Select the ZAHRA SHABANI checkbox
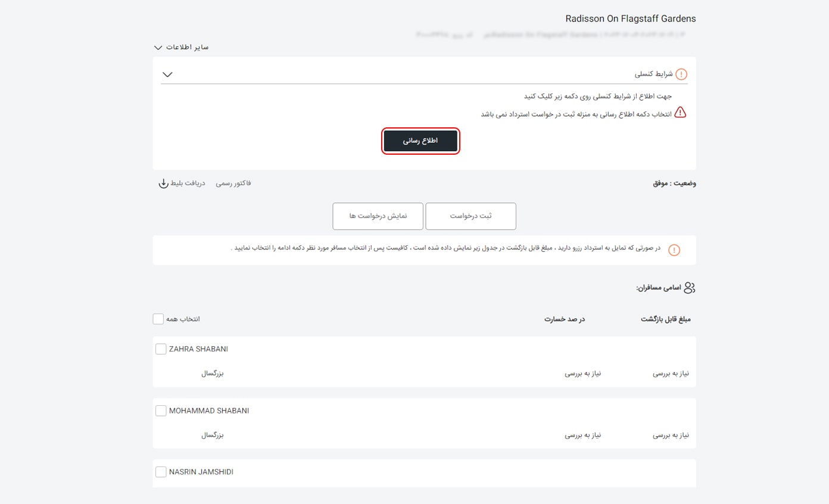 pyautogui.click(x=161, y=349)
